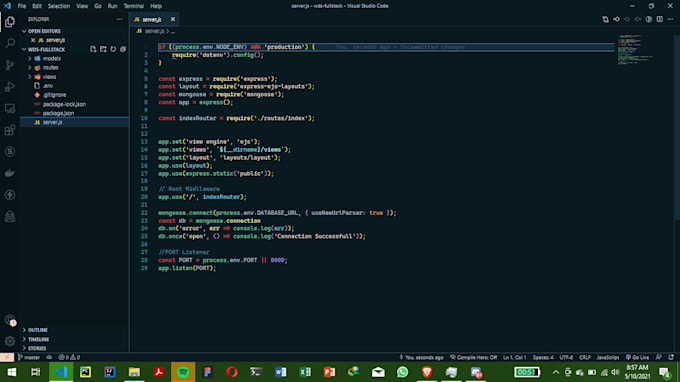Click the file blame toggle icon in editor toolbar
Viewport: 680px width, 382px height.
(649, 20)
